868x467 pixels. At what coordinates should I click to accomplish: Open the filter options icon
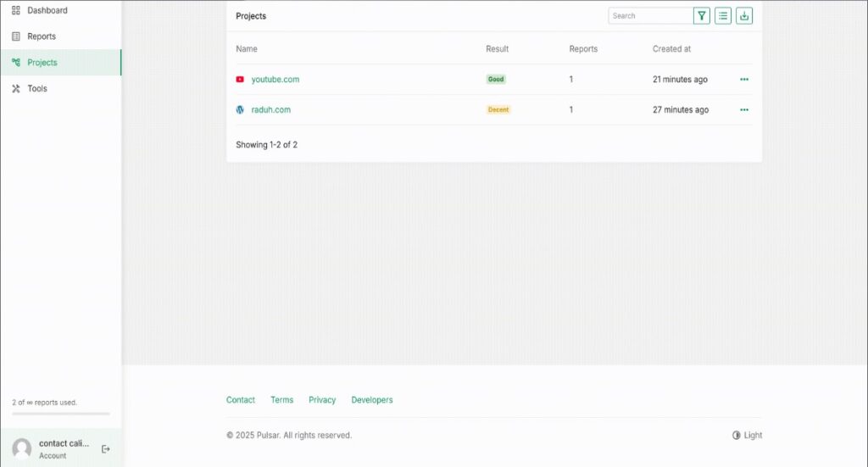coord(701,16)
